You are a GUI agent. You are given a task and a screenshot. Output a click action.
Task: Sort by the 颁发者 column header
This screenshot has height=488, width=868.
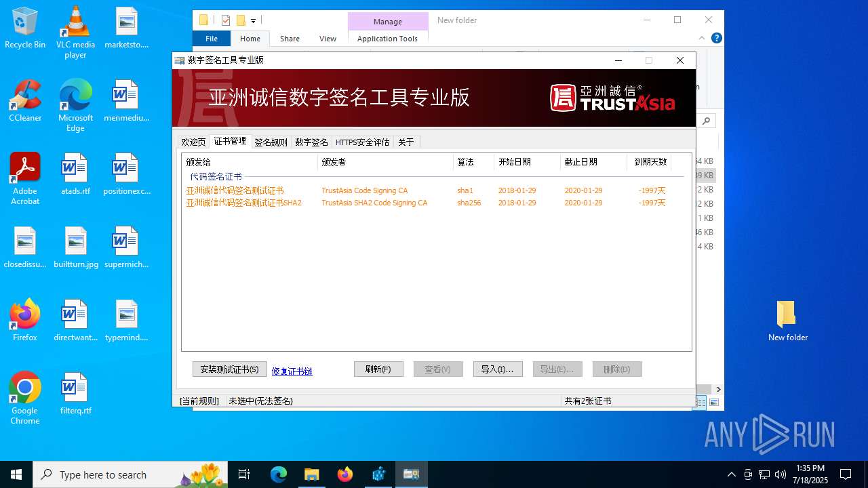click(x=385, y=162)
